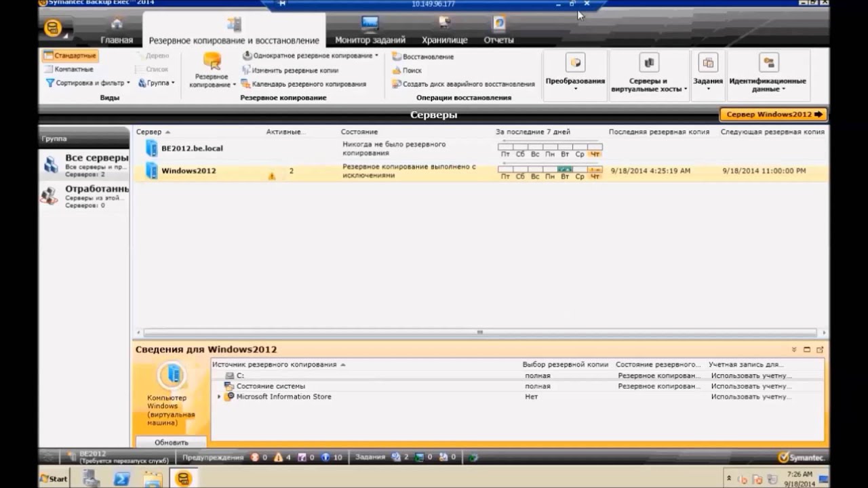Click last backup date 9/18/2014 4:25:19 AM

tap(650, 171)
